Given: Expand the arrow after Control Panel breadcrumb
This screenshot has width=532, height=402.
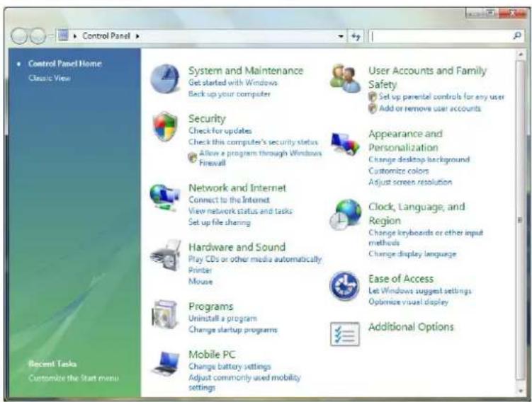Looking at the screenshot, I should tap(137, 36).
